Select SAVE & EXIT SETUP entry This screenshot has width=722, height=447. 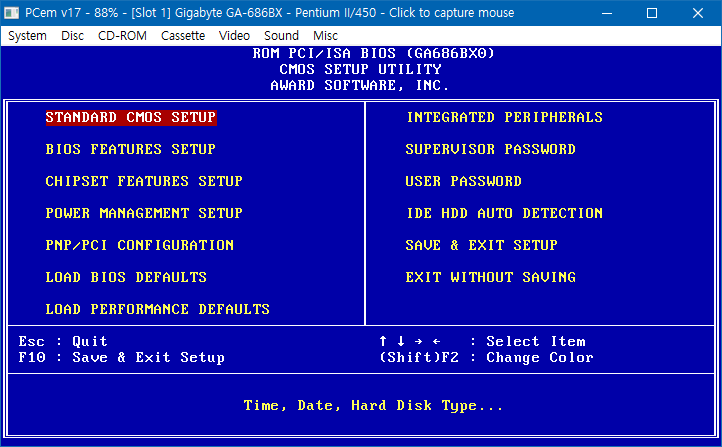coord(481,245)
